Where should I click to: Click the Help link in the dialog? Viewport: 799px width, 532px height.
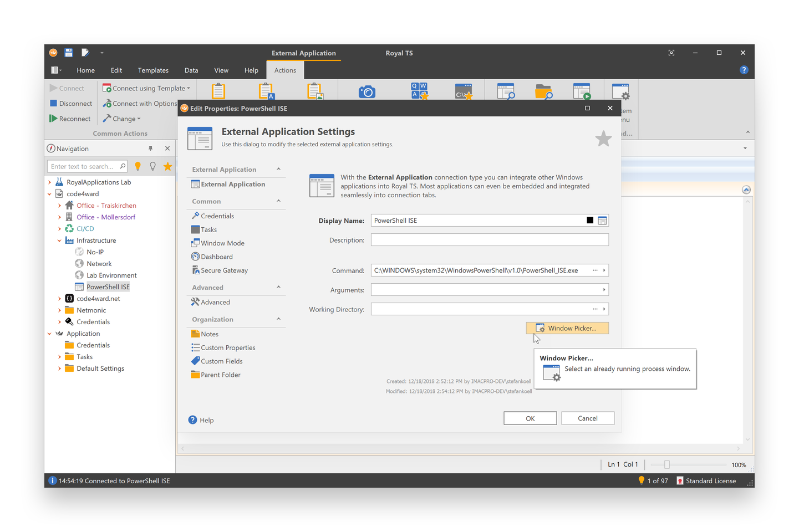coord(201,420)
